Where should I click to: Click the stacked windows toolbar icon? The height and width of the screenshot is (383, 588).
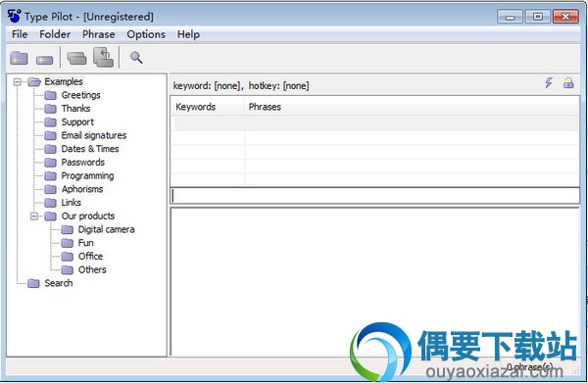(x=76, y=58)
